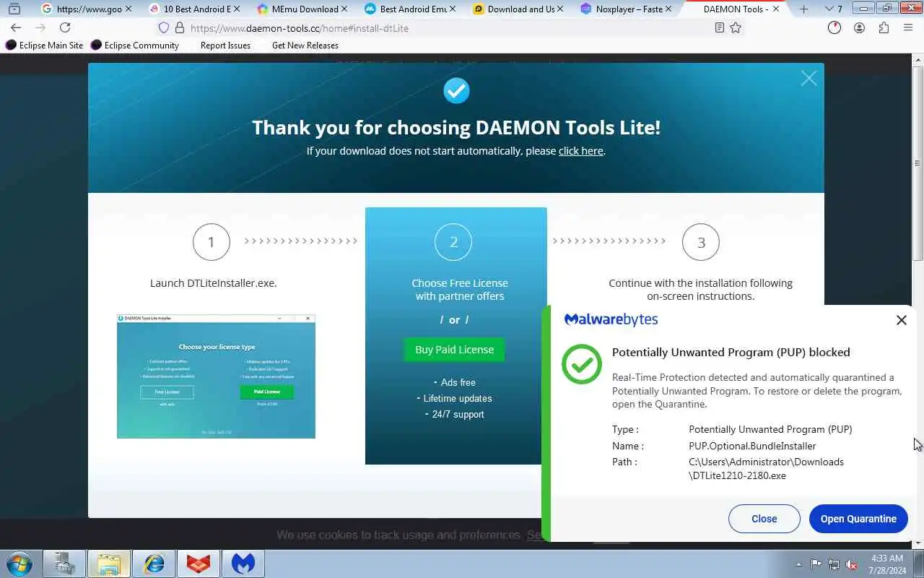
Task: Click the address bar URL field
Action: pyautogui.click(x=448, y=28)
